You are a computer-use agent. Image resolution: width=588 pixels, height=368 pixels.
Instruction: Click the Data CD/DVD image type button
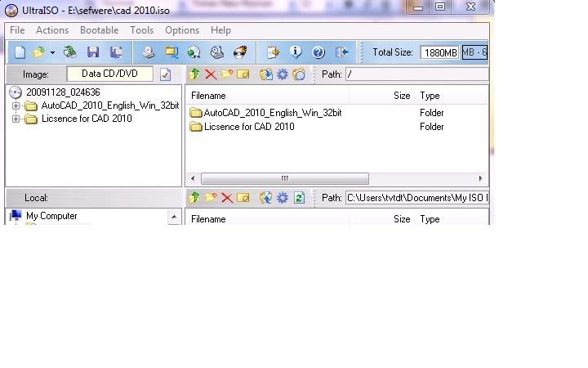[x=109, y=74]
